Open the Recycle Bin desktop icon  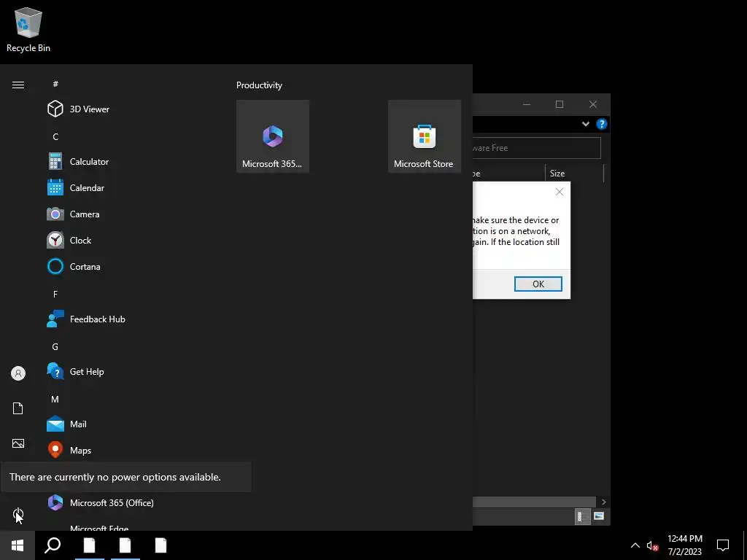click(28, 30)
